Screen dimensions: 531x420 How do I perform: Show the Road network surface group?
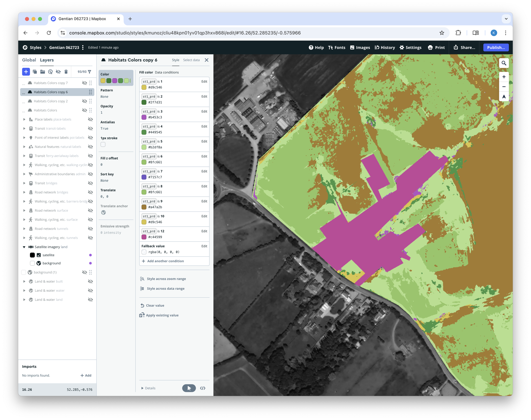[91, 210]
